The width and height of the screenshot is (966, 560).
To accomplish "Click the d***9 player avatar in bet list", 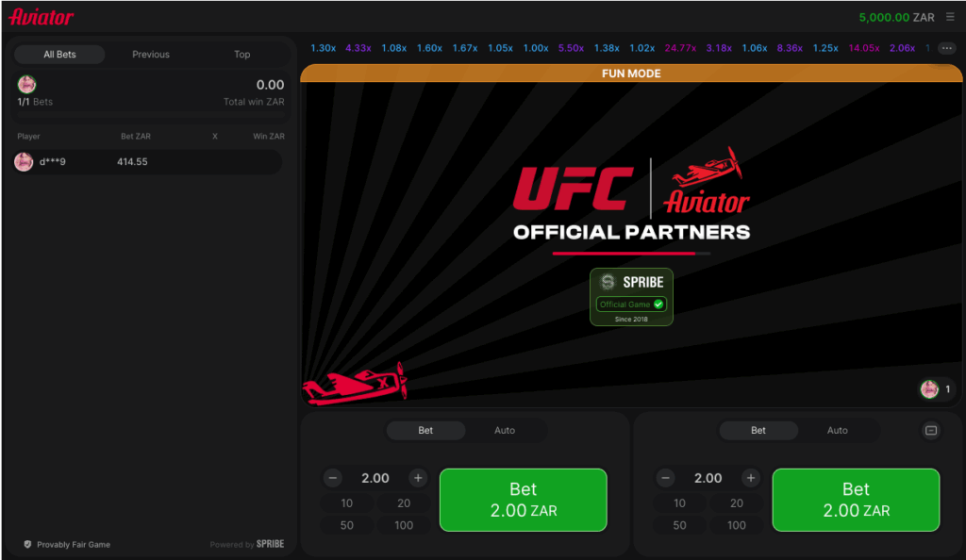I will (24, 162).
